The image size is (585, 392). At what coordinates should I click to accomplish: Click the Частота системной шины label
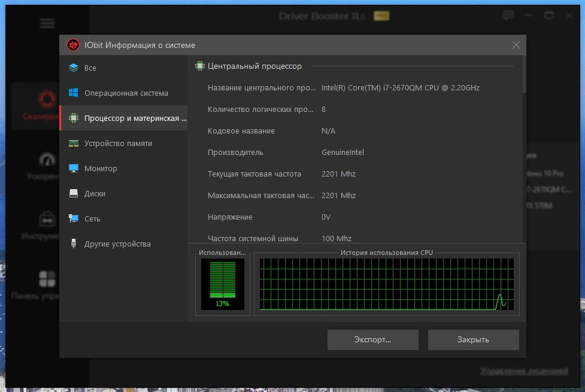pyautogui.click(x=253, y=238)
